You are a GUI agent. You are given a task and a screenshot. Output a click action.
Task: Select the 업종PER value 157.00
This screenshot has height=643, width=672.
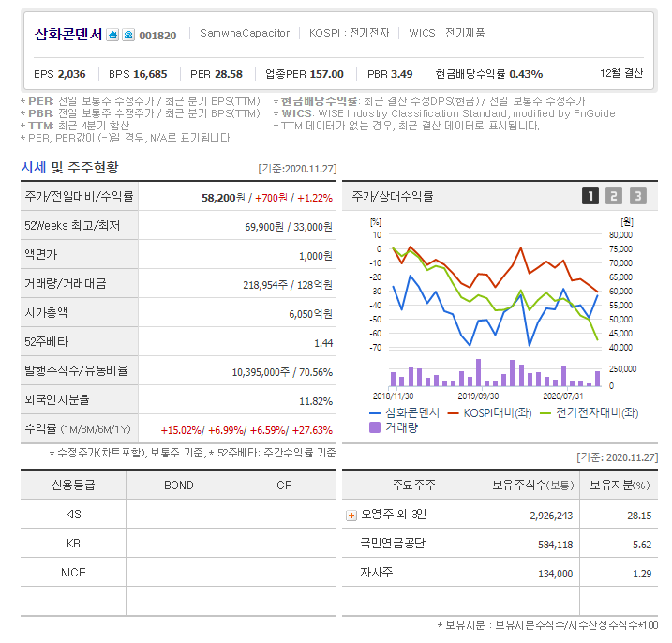[x=326, y=74]
